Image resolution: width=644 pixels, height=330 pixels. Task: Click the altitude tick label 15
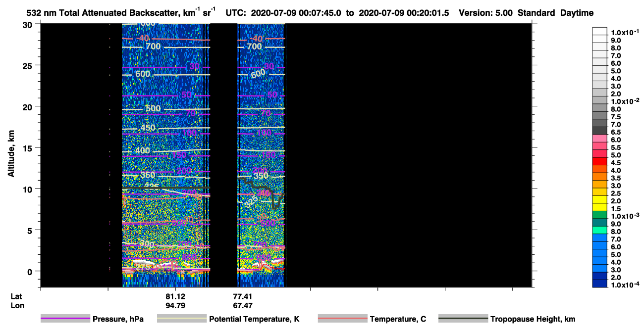pyautogui.click(x=29, y=147)
